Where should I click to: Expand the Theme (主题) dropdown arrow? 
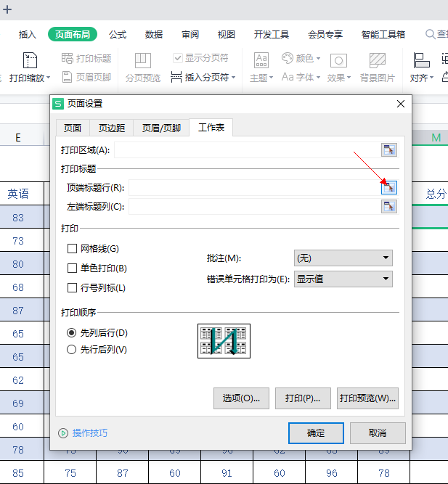coord(271,77)
